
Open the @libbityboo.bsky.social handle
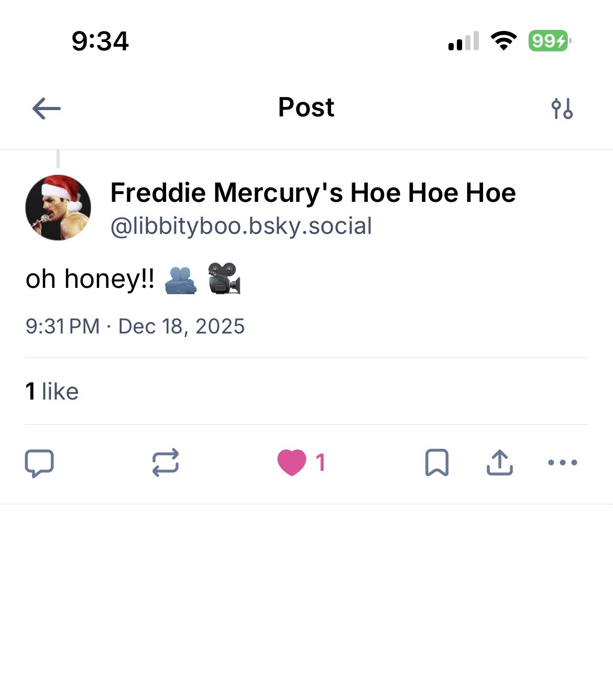(x=241, y=226)
